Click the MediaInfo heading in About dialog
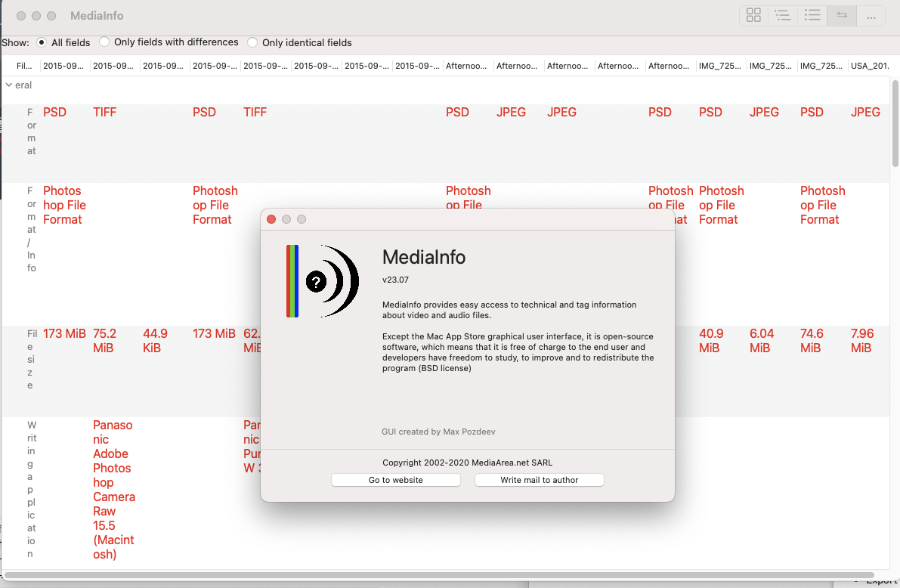Viewport: 900px width, 588px height. [x=424, y=257]
